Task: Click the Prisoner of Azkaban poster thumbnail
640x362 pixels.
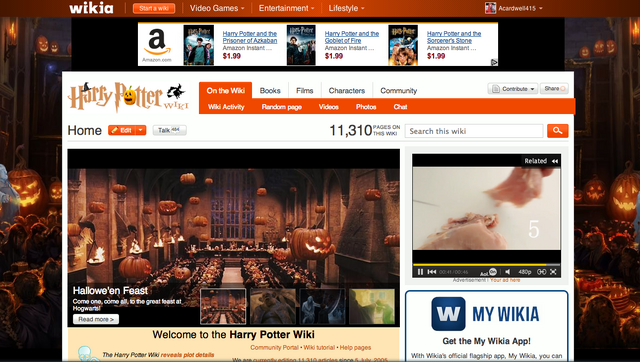Action: [199, 45]
